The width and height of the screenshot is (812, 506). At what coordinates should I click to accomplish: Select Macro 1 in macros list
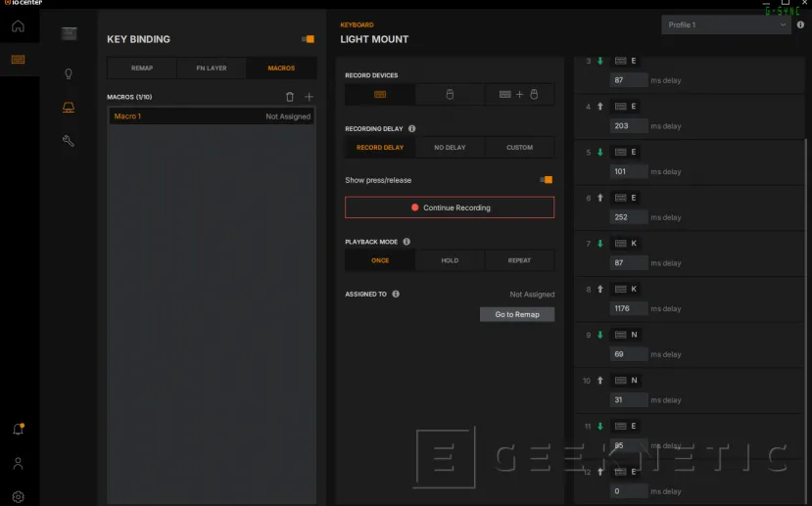[212, 116]
